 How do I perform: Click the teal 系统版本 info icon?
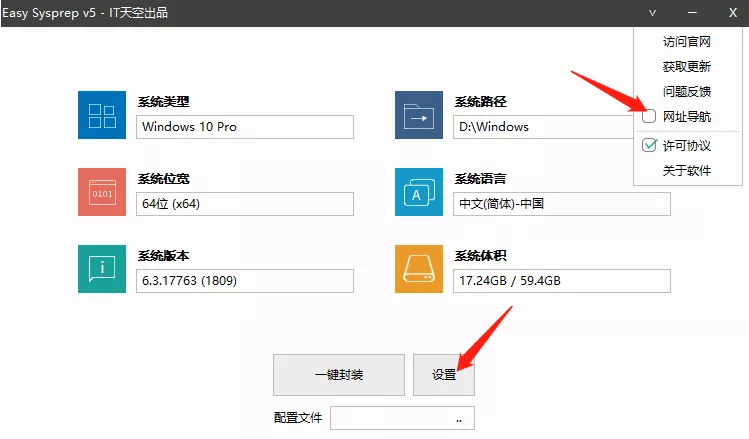(x=102, y=268)
